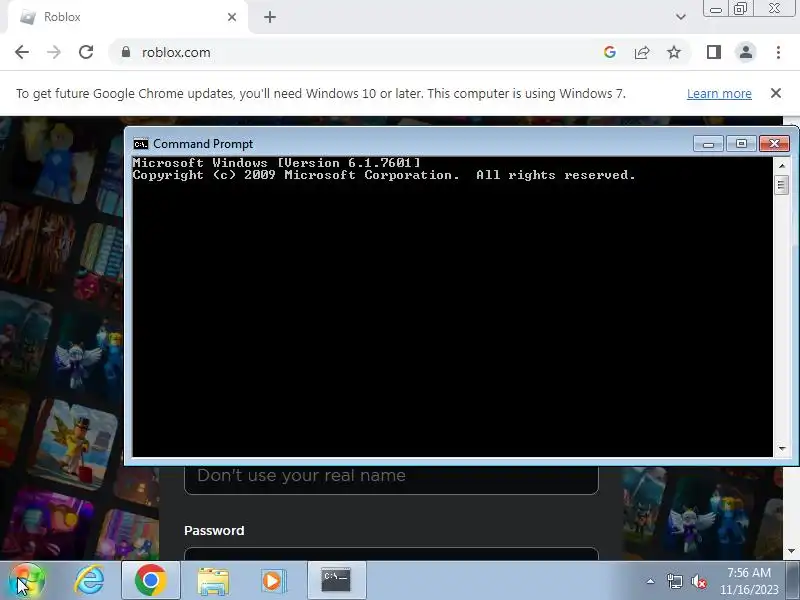Open Windows Explorer from taskbar
This screenshot has width=800, height=600.
coord(213,580)
